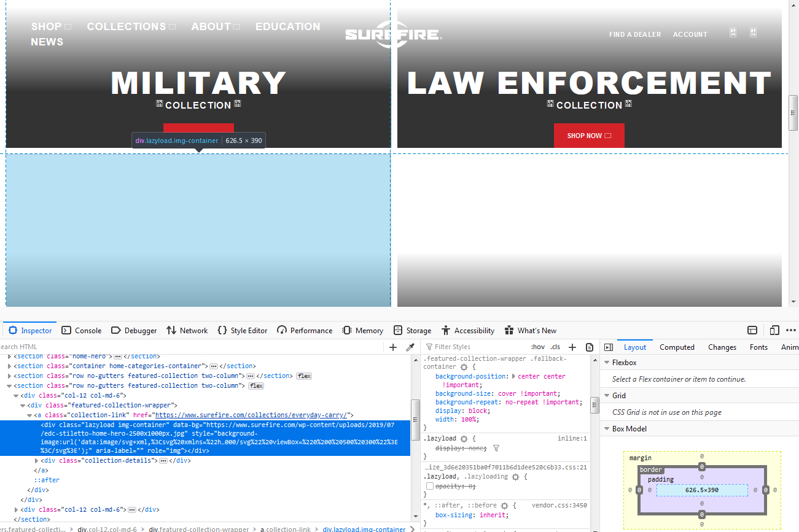Toggle the :hov pseudo-class panel
Image resolution: width=799 pixels, height=532 pixels.
click(x=537, y=347)
